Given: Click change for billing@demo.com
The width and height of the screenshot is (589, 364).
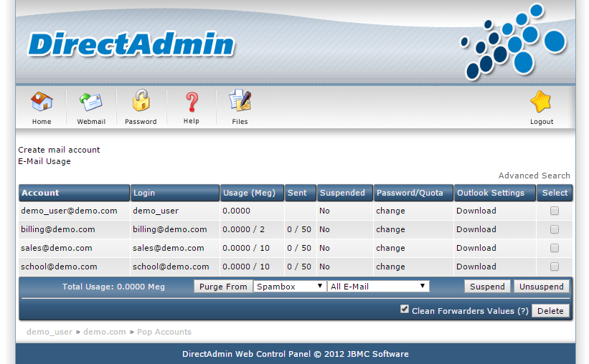Looking at the screenshot, I should [x=391, y=229].
